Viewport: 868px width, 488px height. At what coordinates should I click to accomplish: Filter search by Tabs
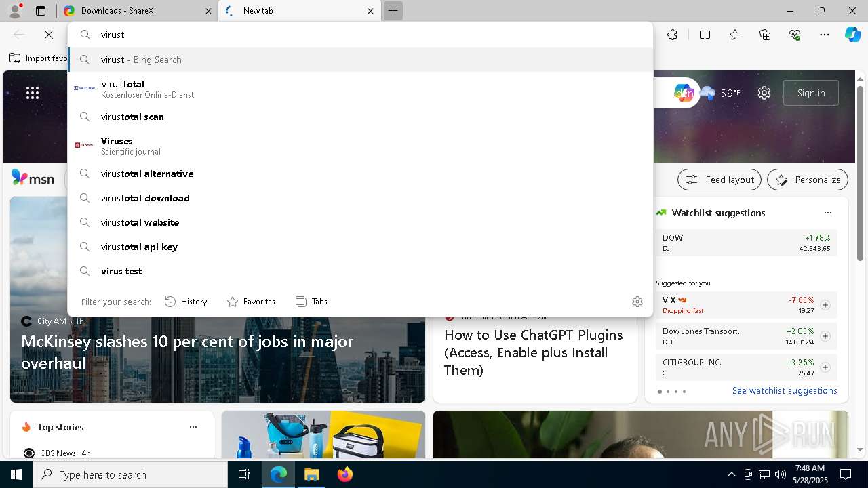[x=311, y=302]
